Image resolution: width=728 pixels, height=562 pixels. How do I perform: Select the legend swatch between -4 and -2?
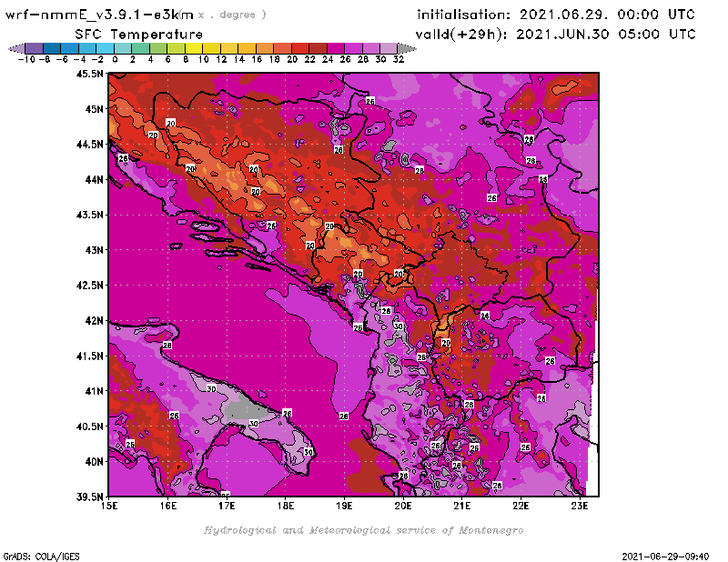click(x=87, y=48)
